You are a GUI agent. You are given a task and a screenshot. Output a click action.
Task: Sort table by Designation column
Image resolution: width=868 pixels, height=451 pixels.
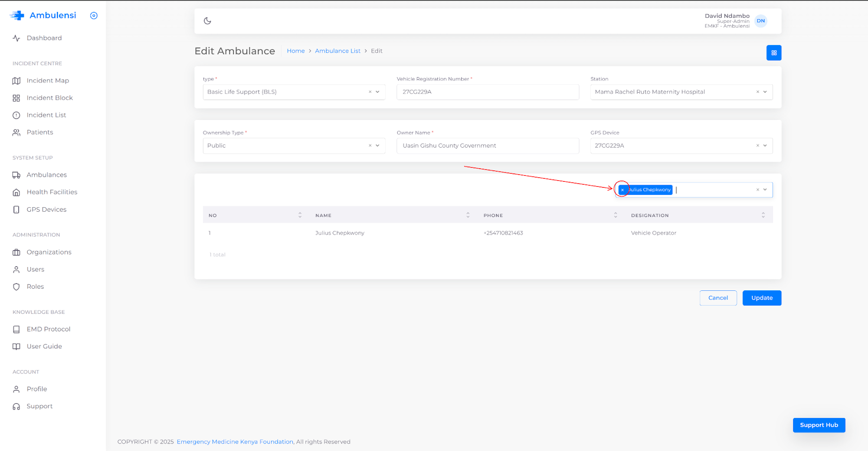coord(763,215)
